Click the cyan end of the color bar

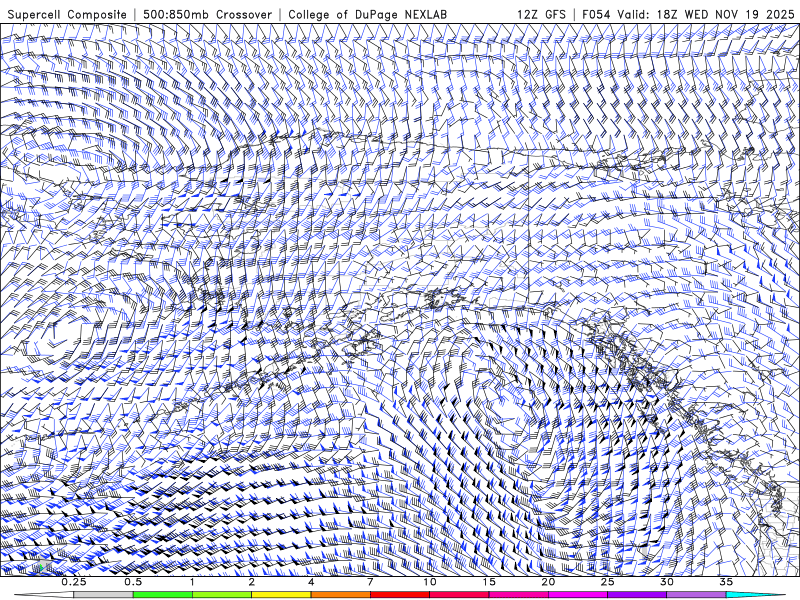pos(755,595)
